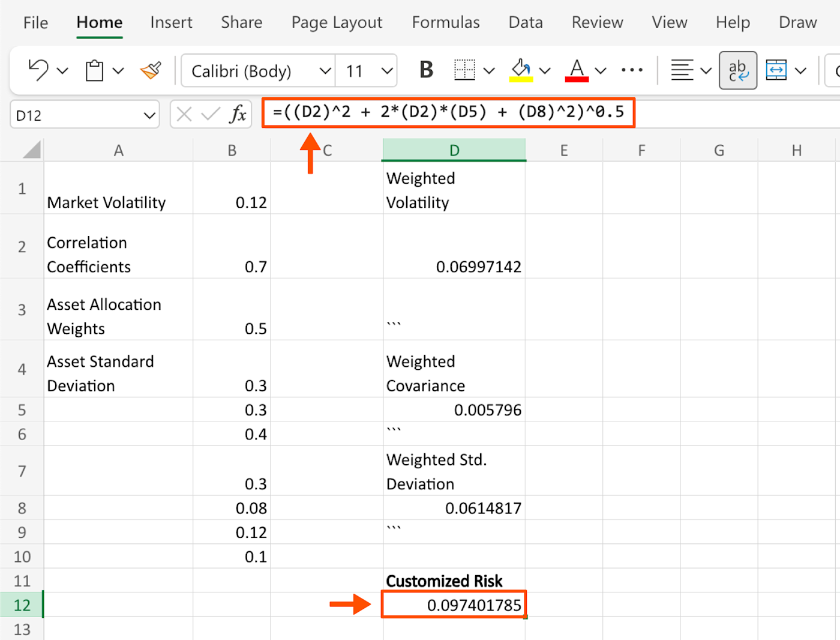This screenshot has width=840, height=640.
Task: Expand the alignment dropdown arrow
Action: pos(706,71)
